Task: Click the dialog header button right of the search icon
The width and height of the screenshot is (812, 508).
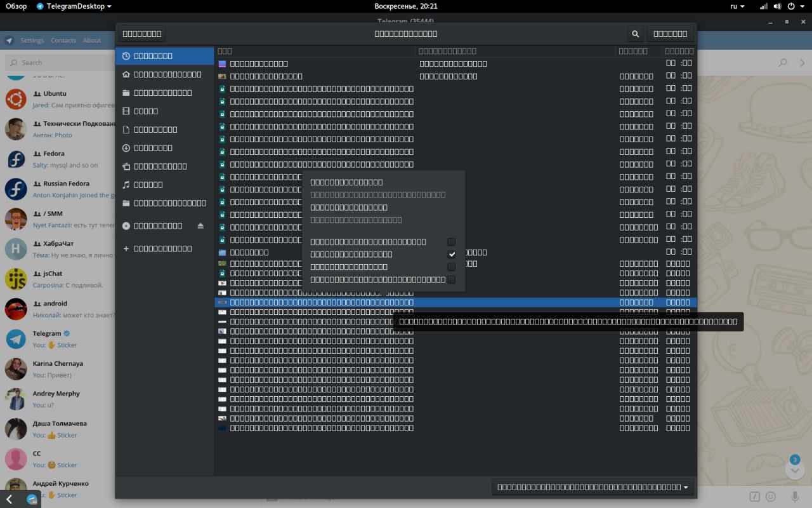Action: point(670,34)
